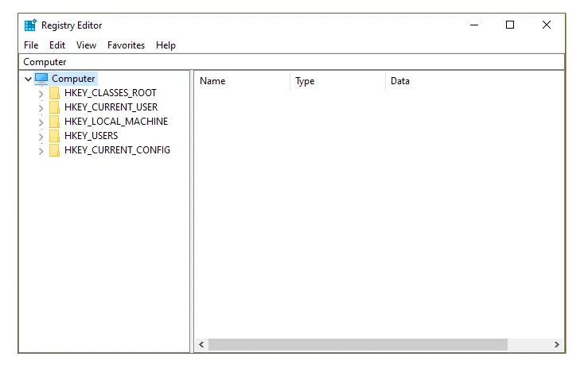This screenshot has height=368, width=588.
Task: Select the Computer tree label
Action: coord(73,79)
